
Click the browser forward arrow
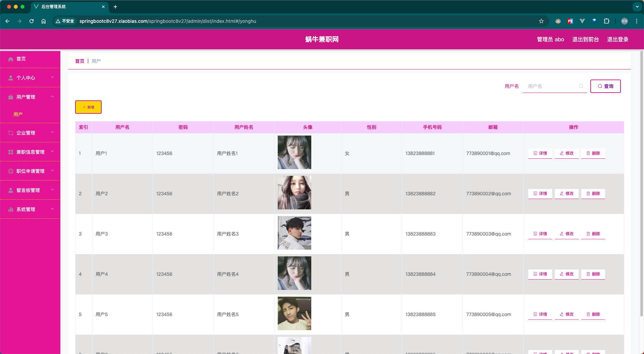click(19, 21)
